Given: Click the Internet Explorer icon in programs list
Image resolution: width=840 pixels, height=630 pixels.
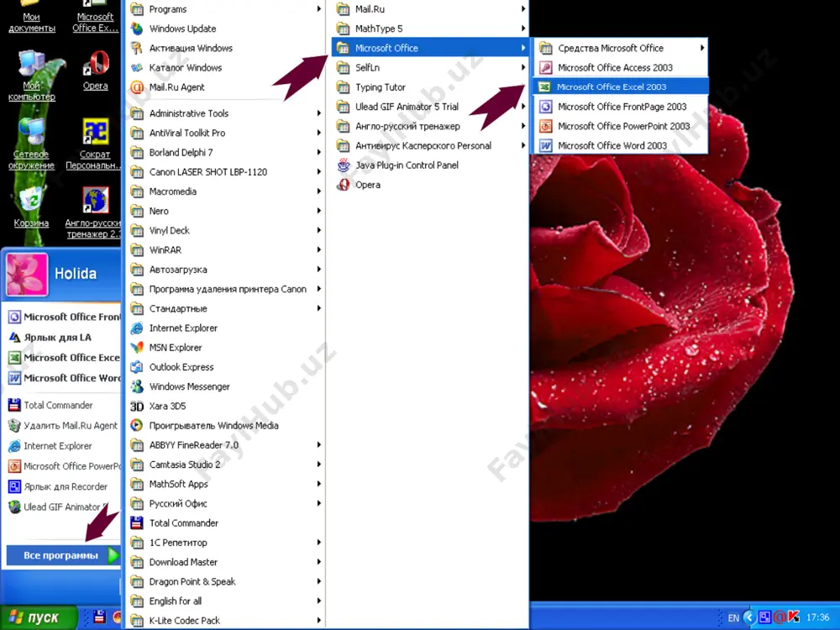Looking at the screenshot, I should pyautogui.click(x=137, y=328).
